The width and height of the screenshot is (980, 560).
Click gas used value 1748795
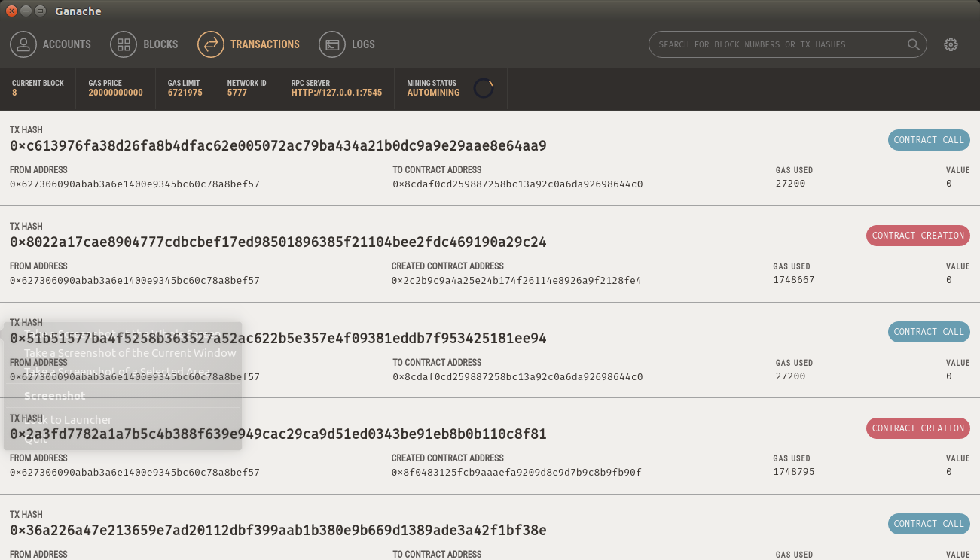point(793,473)
